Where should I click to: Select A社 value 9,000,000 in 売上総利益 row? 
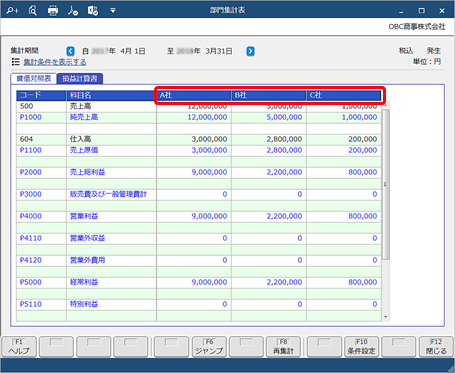(194, 172)
